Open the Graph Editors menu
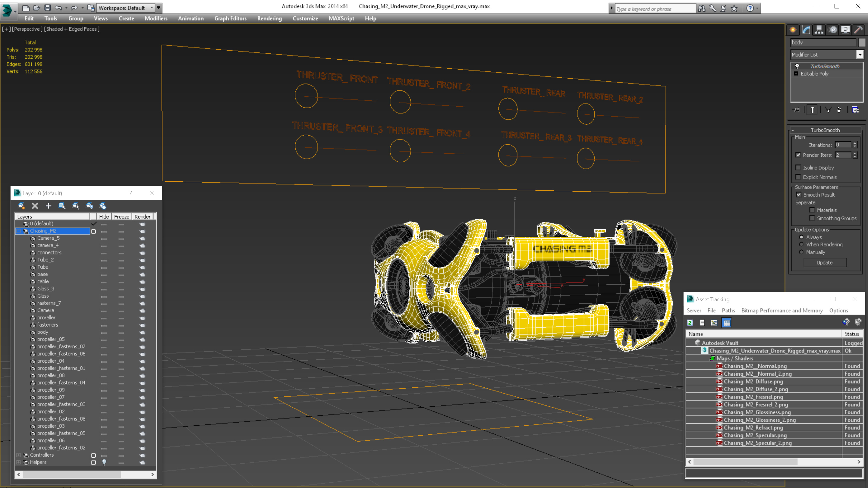The image size is (868, 488). tap(231, 18)
